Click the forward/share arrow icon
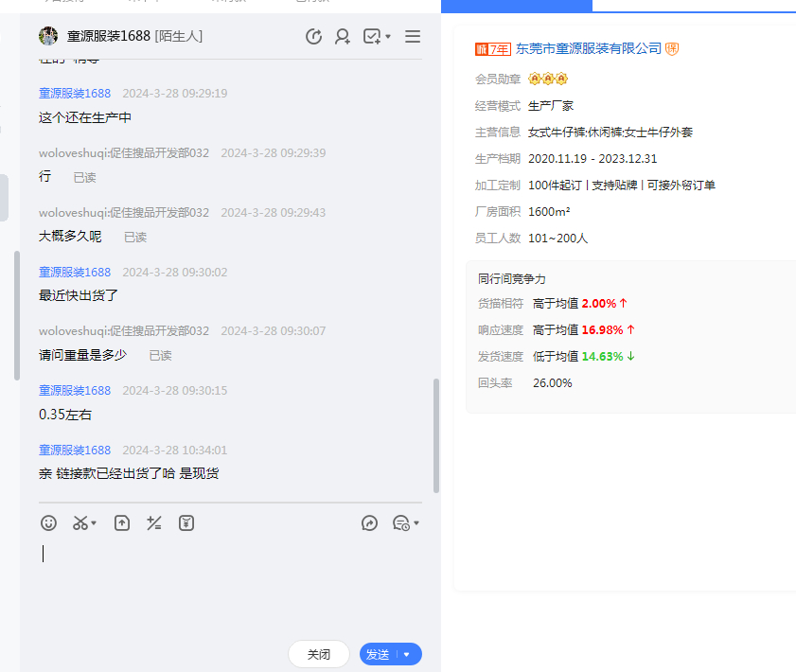 click(x=370, y=522)
